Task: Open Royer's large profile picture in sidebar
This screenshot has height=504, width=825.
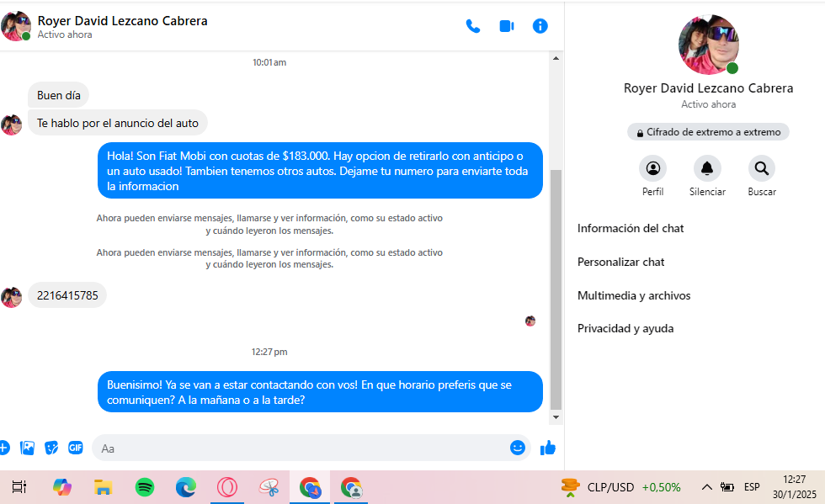Action: [x=708, y=45]
